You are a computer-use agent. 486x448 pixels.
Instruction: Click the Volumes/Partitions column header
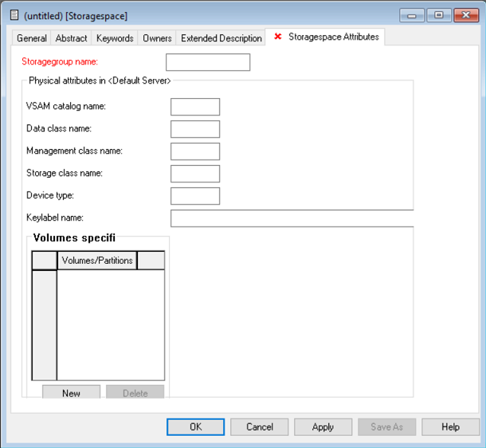tap(97, 261)
